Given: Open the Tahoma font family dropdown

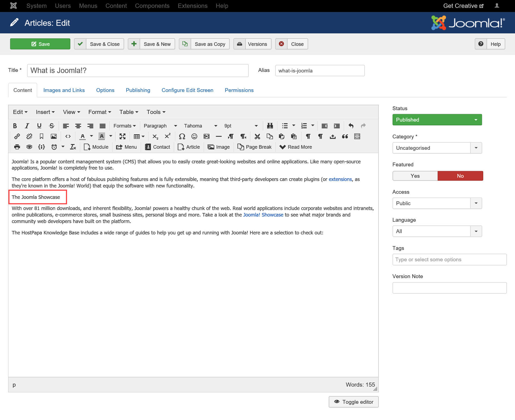Looking at the screenshot, I should pyautogui.click(x=201, y=126).
